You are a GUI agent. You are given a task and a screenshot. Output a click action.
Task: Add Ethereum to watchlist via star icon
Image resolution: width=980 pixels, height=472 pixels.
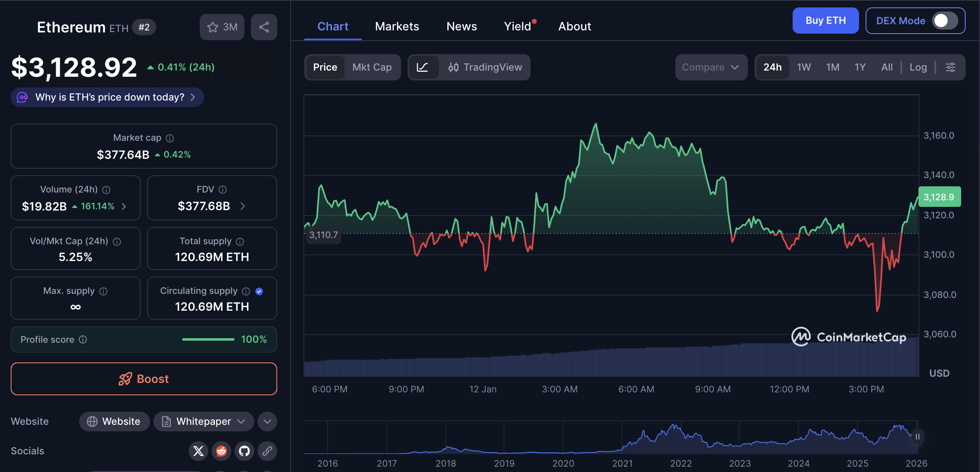pos(213,27)
